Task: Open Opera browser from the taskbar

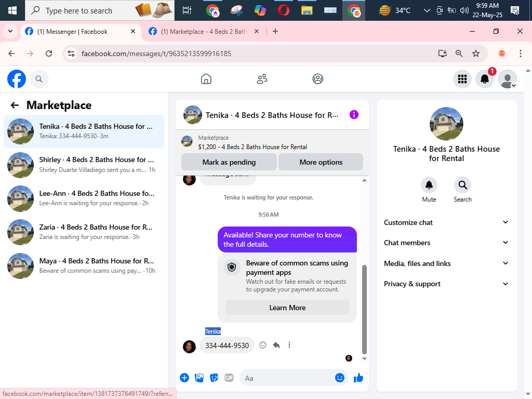Action: [283, 10]
